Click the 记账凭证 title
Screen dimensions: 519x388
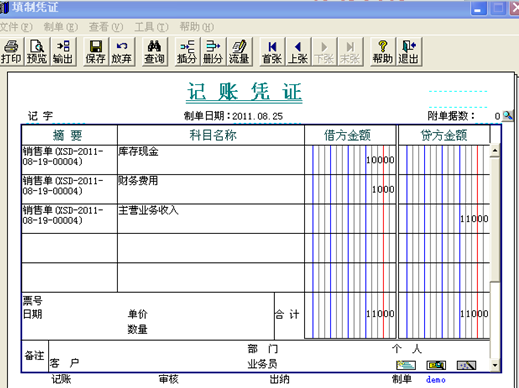tap(244, 92)
